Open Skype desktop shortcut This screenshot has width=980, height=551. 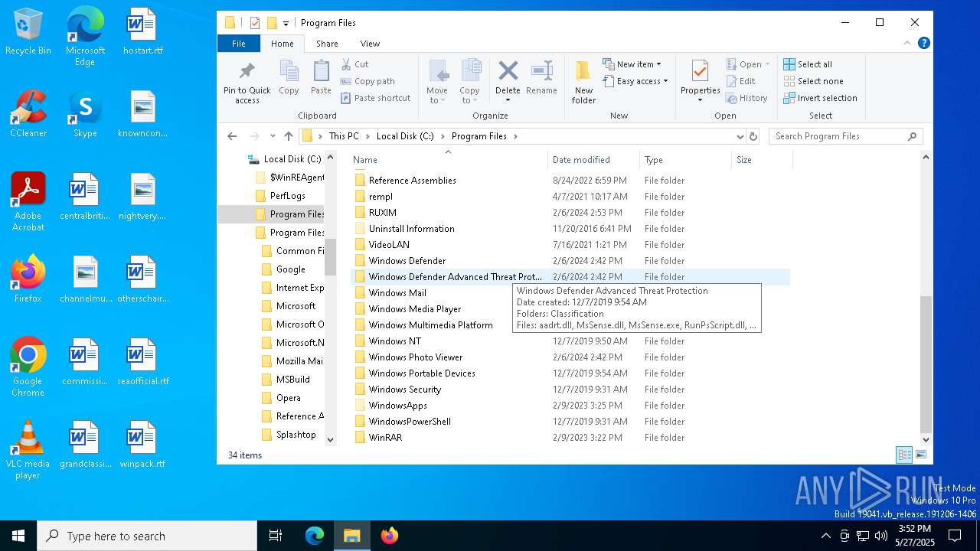(85, 115)
